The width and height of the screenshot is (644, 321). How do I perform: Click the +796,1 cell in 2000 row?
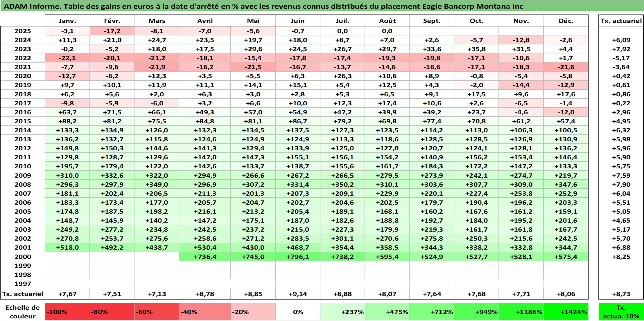[298, 257]
